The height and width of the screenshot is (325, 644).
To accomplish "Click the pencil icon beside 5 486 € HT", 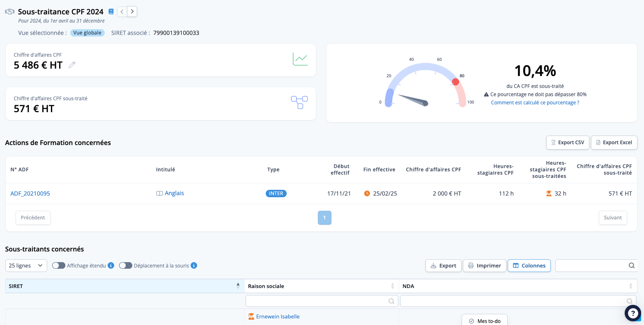I will tap(72, 65).
